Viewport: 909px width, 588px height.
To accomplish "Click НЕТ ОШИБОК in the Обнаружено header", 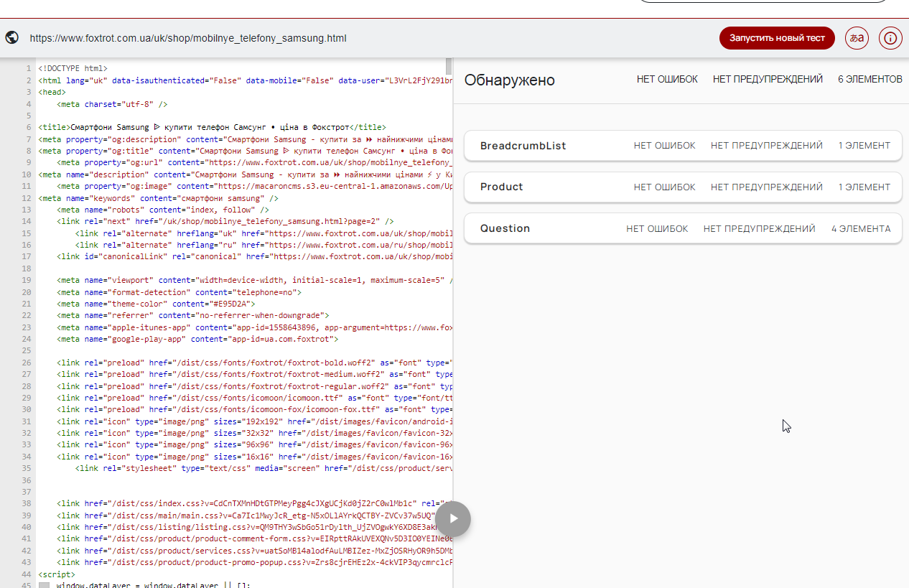I will (667, 80).
